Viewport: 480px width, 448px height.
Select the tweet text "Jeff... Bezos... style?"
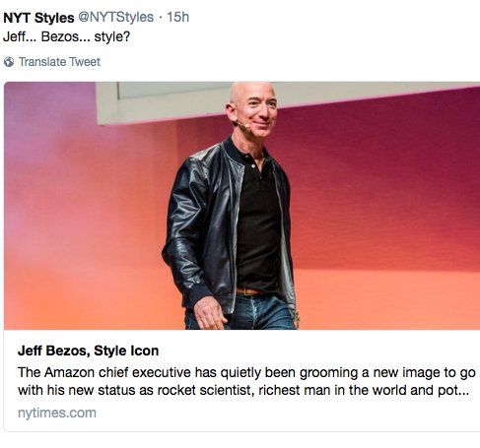coord(67,36)
